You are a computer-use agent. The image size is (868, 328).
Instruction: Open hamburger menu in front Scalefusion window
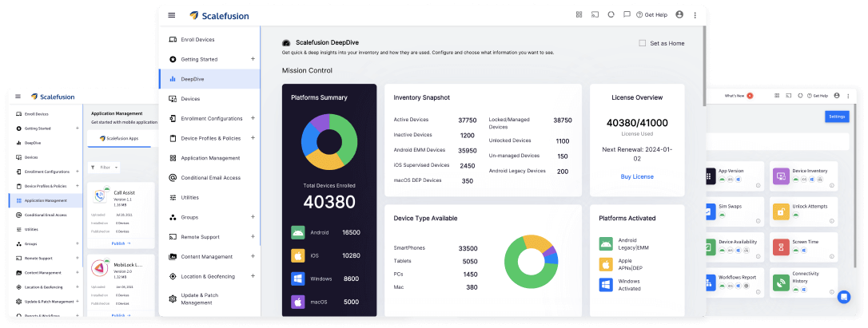click(x=172, y=15)
